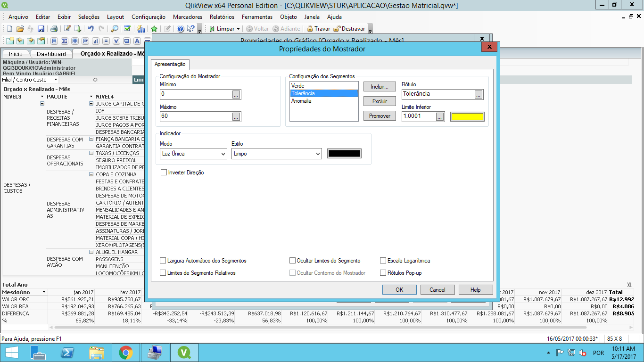Click the Search magnifier icon

pyautogui.click(x=115, y=29)
